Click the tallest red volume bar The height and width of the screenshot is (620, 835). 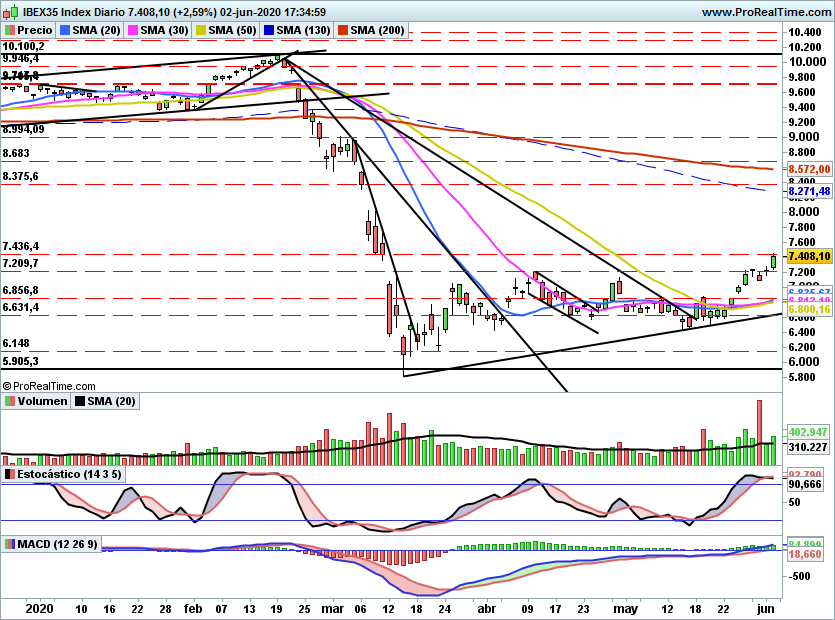[759, 432]
